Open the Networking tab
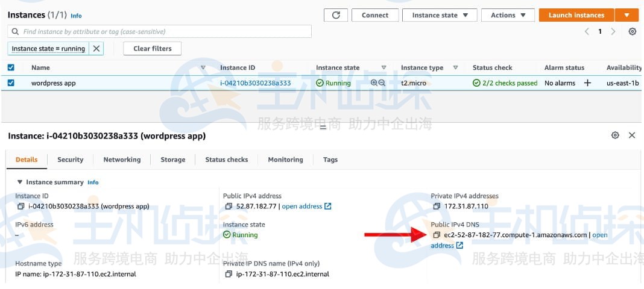This screenshot has width=644, height=289. (x=122, y=160)
